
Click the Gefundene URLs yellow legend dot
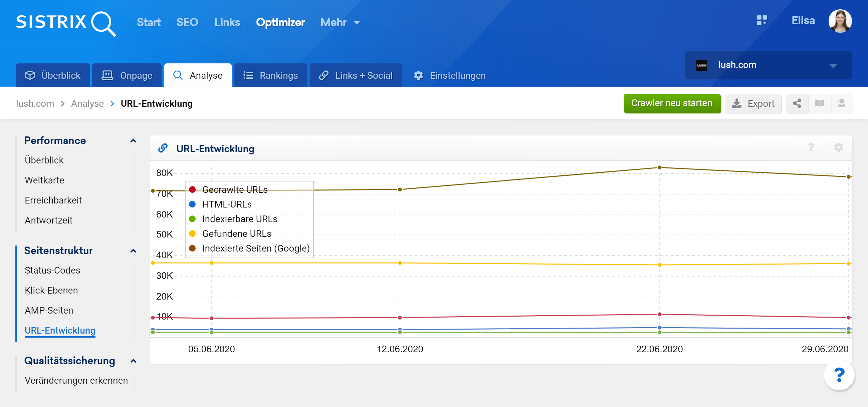[x=192, y=234]
